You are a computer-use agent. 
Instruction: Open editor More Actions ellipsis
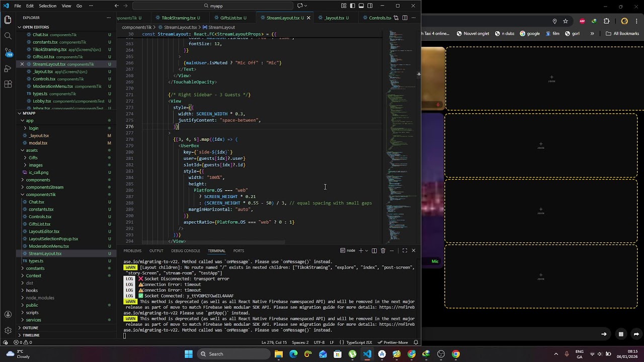pyautogui.click(x=414, y=18)
